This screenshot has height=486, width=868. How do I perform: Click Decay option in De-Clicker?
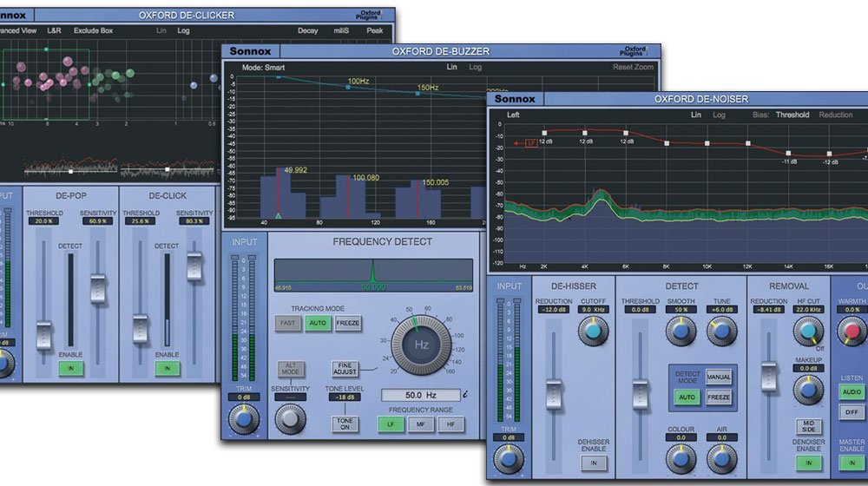coord(308,30)
